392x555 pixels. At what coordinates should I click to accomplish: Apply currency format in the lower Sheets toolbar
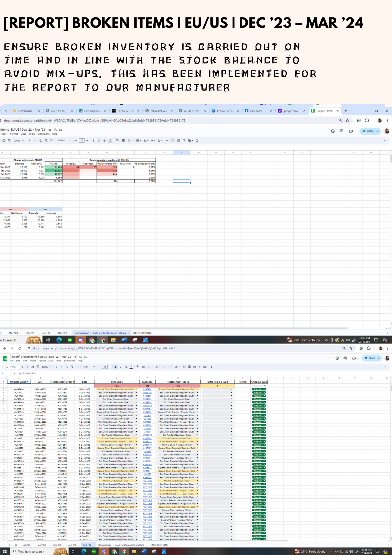point(56,367)
